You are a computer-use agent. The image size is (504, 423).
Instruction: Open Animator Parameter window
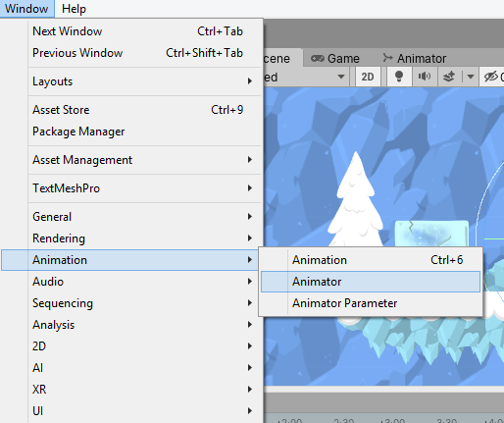point(371,303)
